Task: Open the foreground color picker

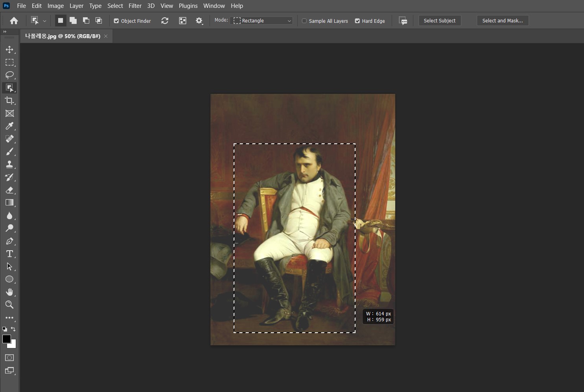Action: pos(6,339)
